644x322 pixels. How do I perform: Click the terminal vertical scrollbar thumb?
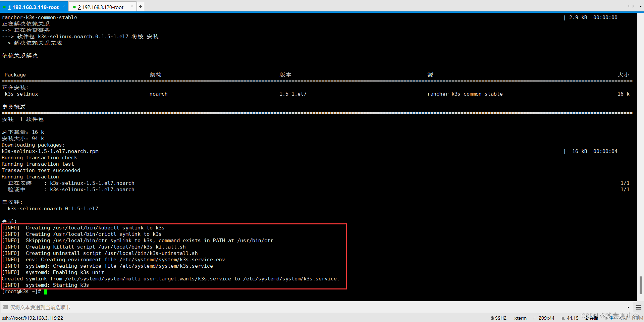640,285
